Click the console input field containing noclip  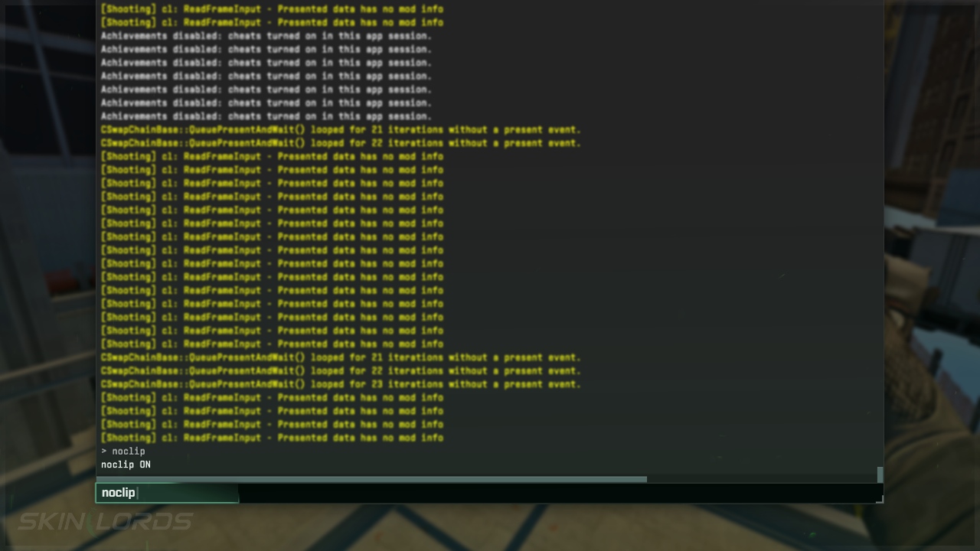pyautogui.click(x=167, y=493)
